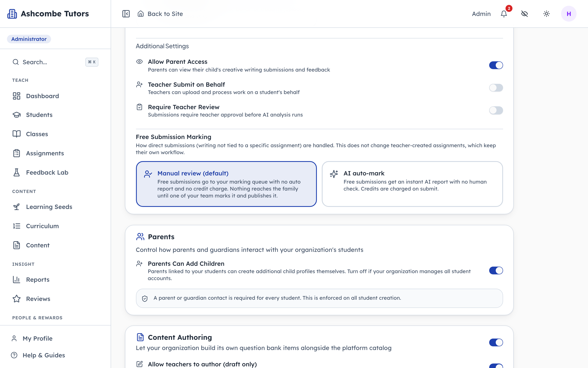Turn off the Content Authoring toggle
This screenshot has height=368, width=588.
click(x=496, y=342)
